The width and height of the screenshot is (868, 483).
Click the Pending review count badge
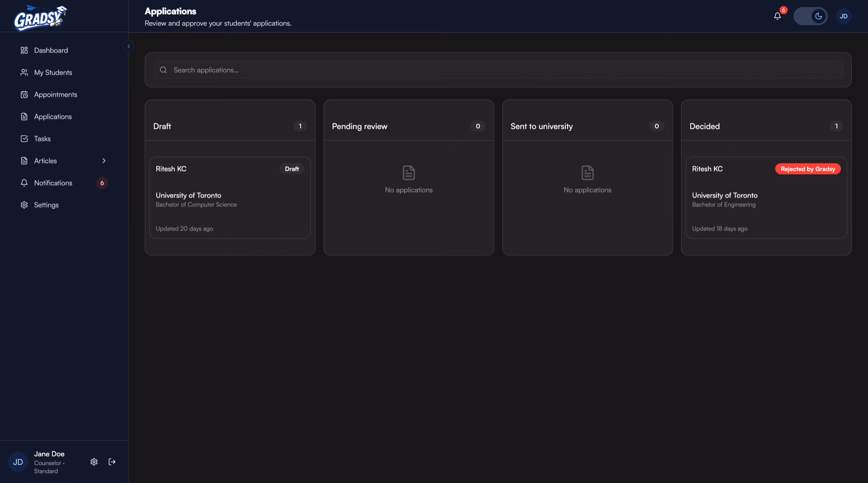[478, 126]
